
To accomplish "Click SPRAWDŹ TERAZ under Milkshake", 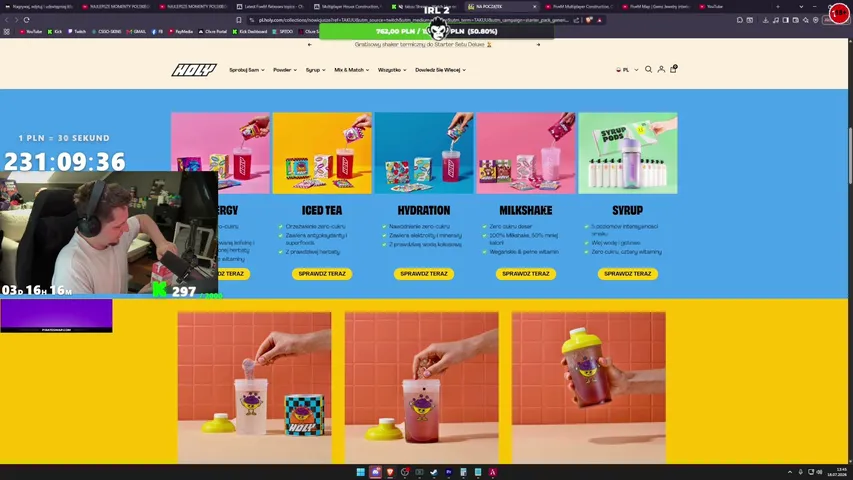I will pos(526,274).
